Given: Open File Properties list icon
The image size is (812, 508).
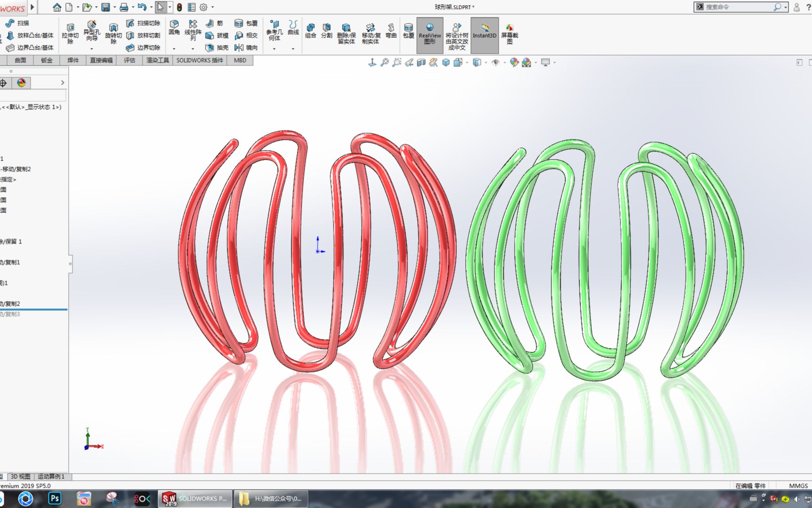Looking at the screenshot, I should pos(191,7).
